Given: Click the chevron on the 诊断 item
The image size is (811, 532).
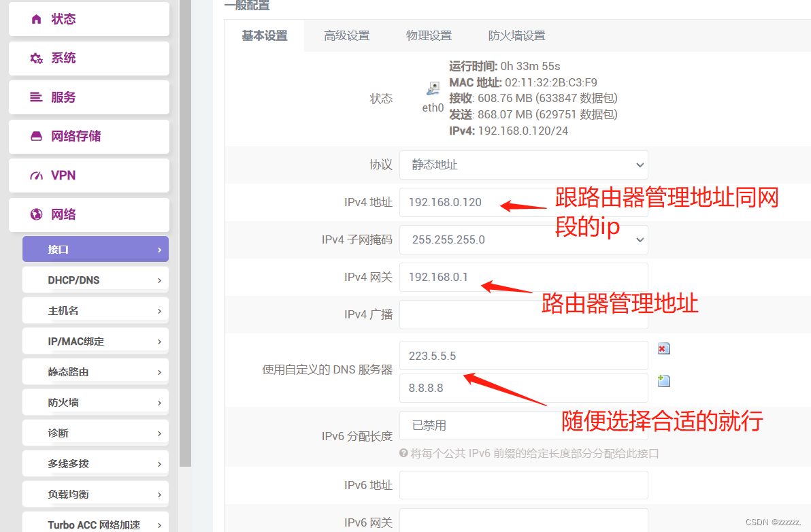Looking at the screenshot, I should coord(159,433).
